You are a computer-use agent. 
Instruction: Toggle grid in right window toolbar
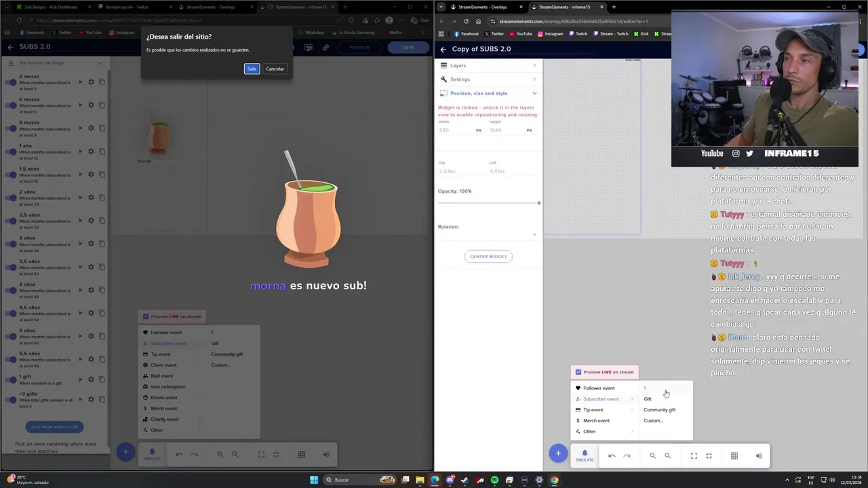734,455
